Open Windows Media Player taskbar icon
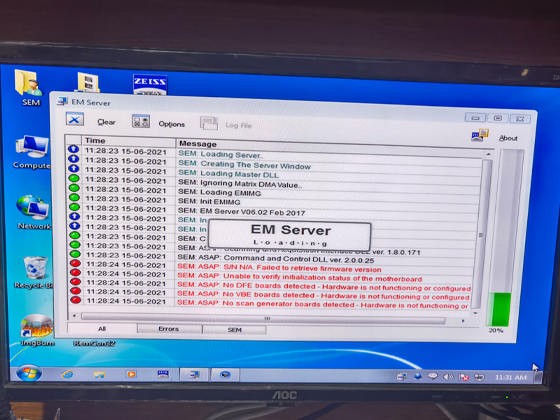 point(131,374)
